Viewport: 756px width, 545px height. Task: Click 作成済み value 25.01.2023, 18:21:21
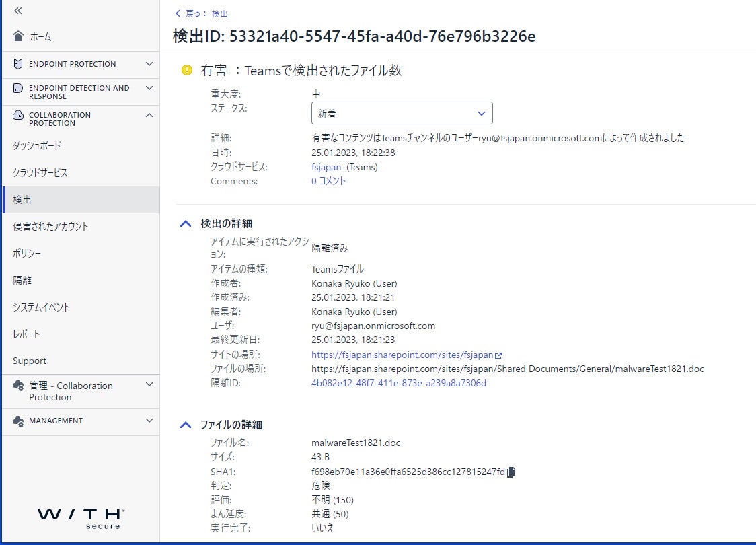click(x=353, y=297)
